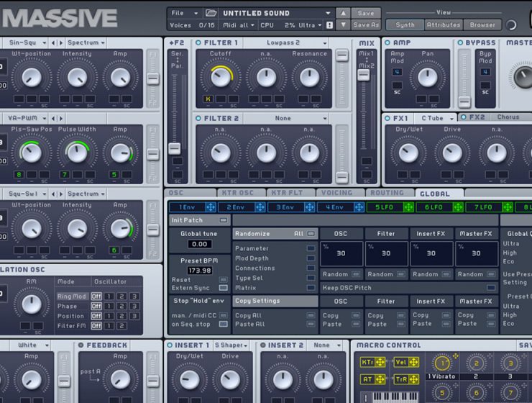Grab the 7 LFO drag-handle cross icon

coord(508,207)
